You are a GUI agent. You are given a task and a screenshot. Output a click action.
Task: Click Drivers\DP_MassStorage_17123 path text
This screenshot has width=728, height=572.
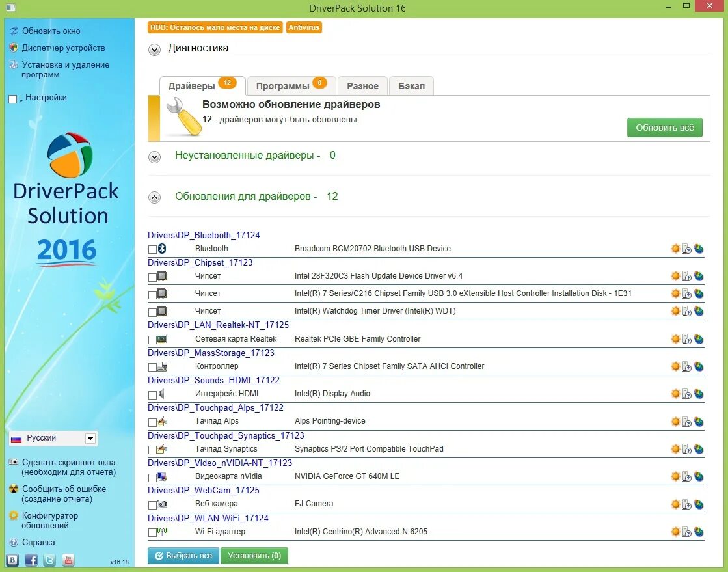[211, 353]
